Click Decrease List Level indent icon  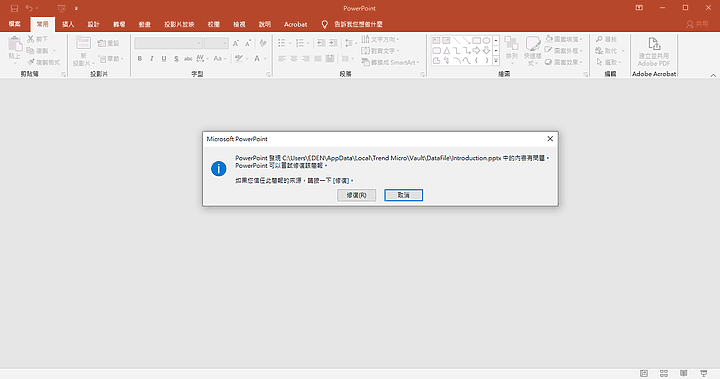321,43
